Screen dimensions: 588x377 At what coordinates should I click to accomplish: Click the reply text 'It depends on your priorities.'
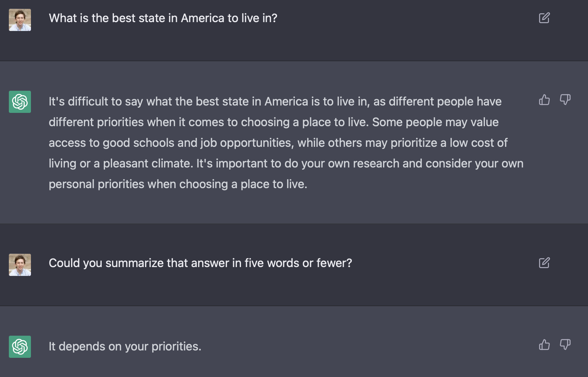[x=125, y=346]
